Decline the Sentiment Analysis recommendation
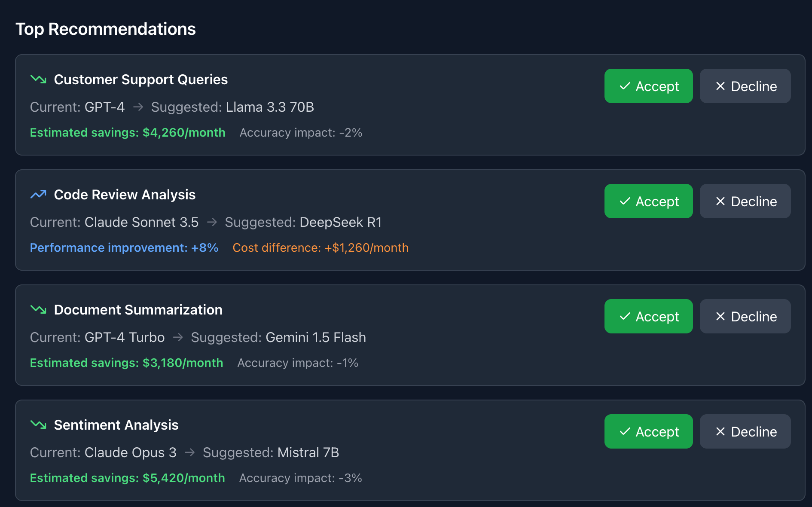 [x=745, y=431]
